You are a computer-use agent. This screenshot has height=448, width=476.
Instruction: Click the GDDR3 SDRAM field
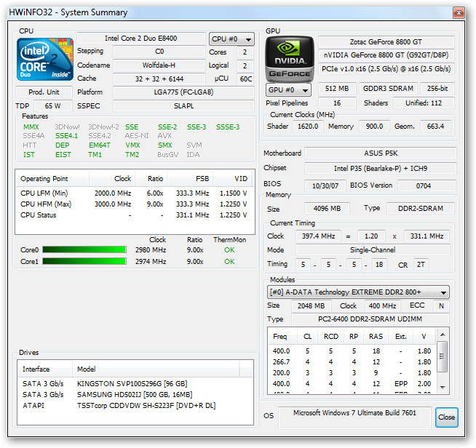[388, 88]
